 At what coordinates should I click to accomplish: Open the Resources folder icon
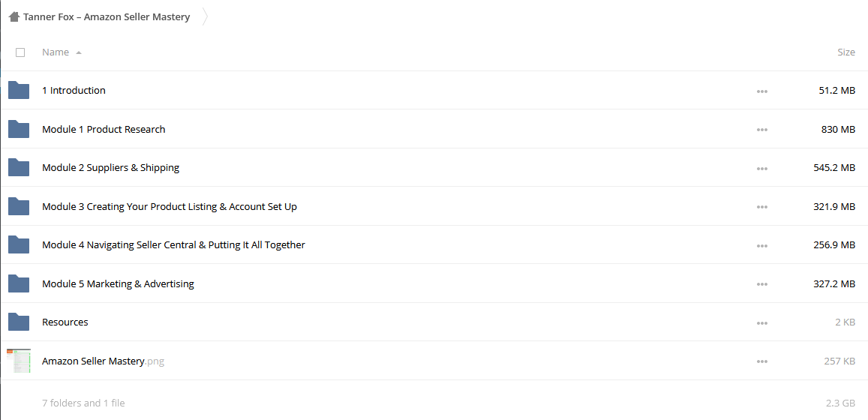[x=19, y=322]
